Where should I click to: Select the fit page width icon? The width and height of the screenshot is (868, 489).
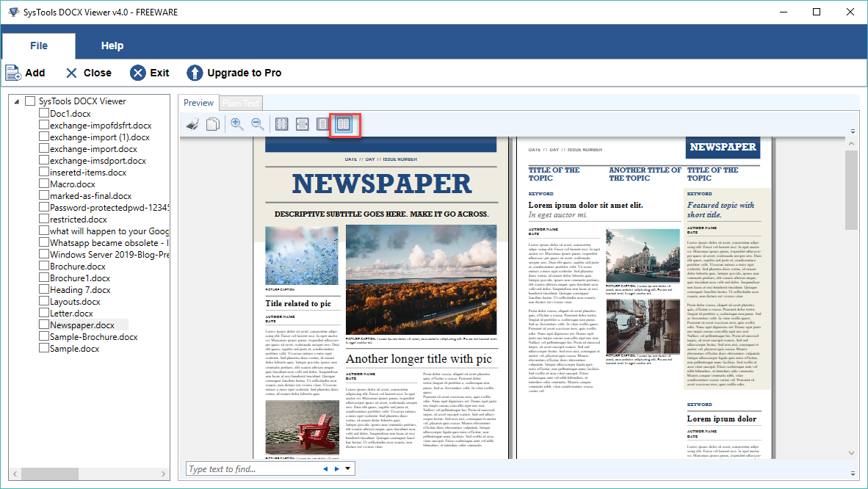coord(303,124)
